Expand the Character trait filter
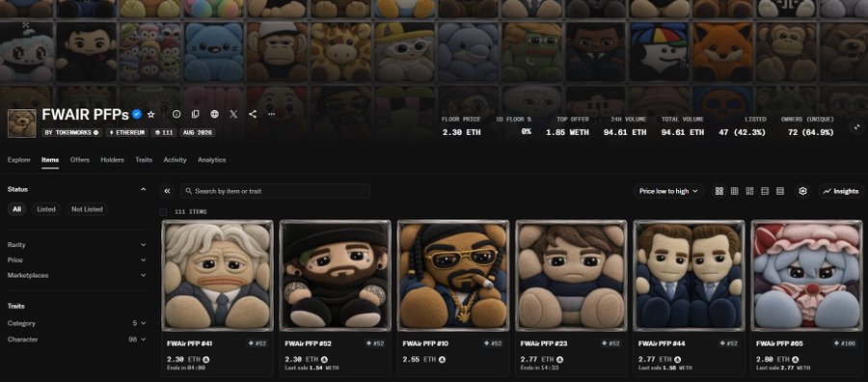868x382 pixels. 77,340
